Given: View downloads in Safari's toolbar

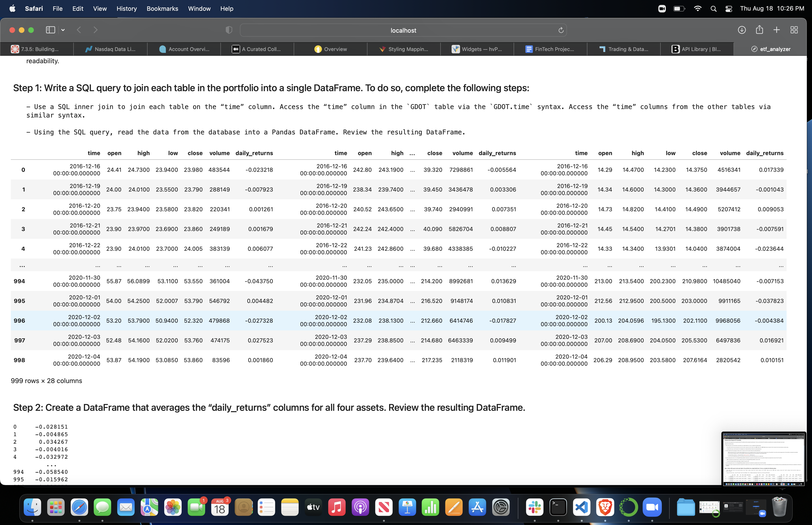Looking at the screenshot, I should coord(742,30).
